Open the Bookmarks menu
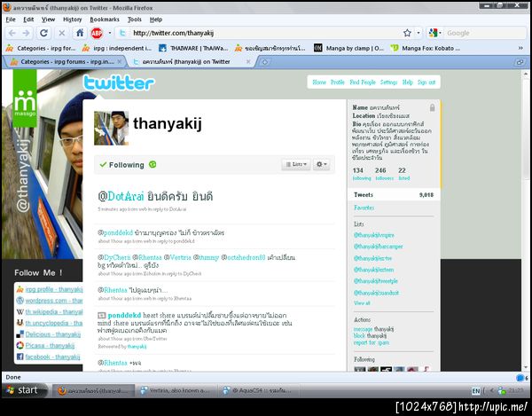532x416 pixels. click(104, 20)
